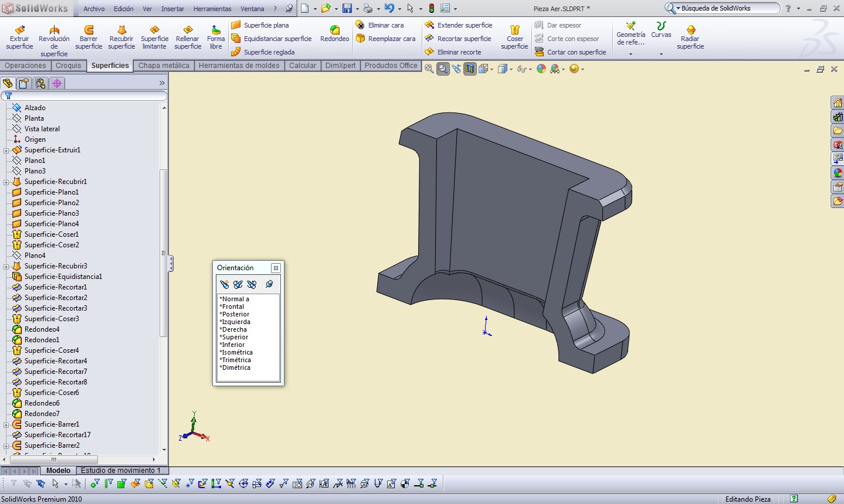
Task: Save the document with the diskette icon
Action: [347, 8]
